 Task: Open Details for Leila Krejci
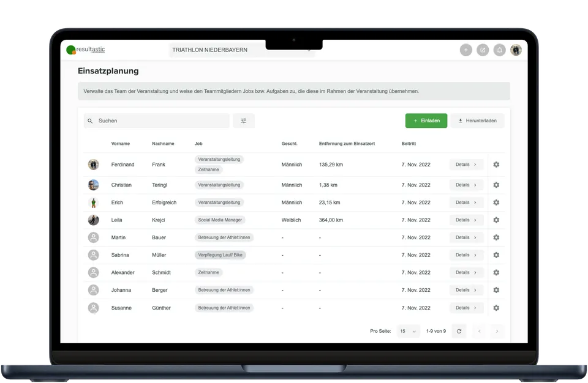coord(466,220)
